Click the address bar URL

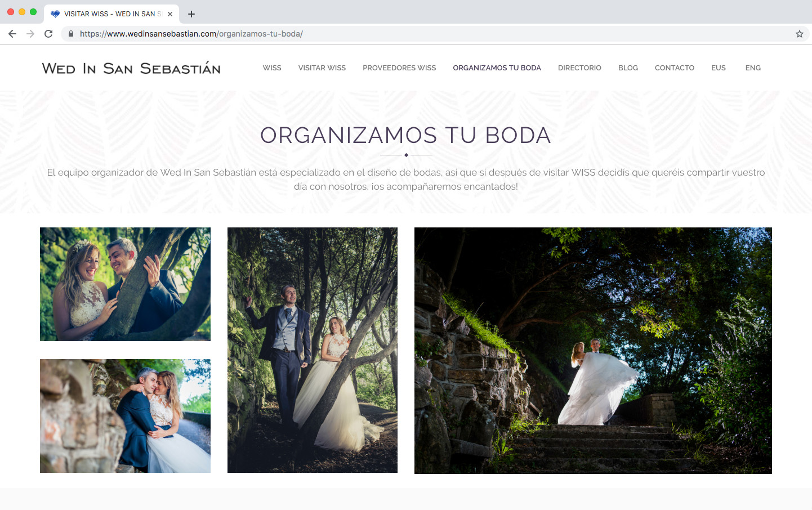point(191,34)
